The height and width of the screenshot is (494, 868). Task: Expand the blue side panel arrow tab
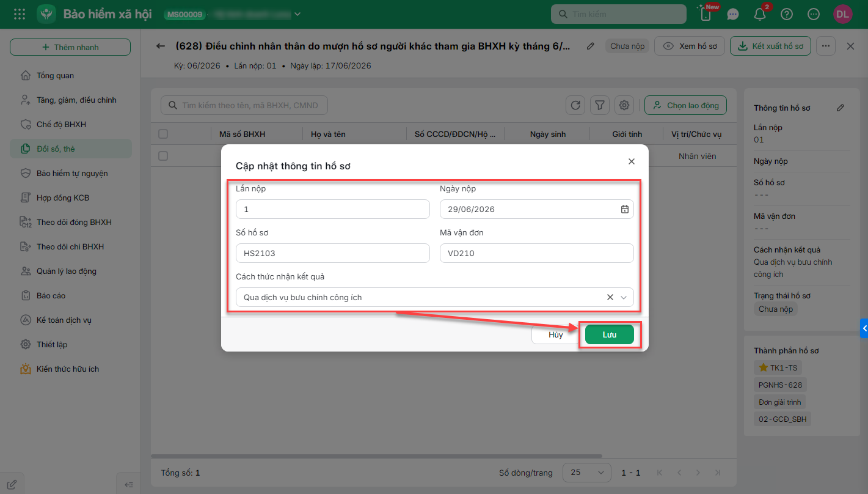[864, 328]
